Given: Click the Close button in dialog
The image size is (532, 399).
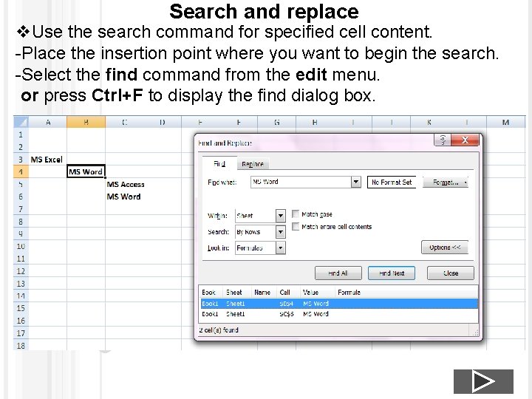Looking at the screenshot, I should point(451,273).
